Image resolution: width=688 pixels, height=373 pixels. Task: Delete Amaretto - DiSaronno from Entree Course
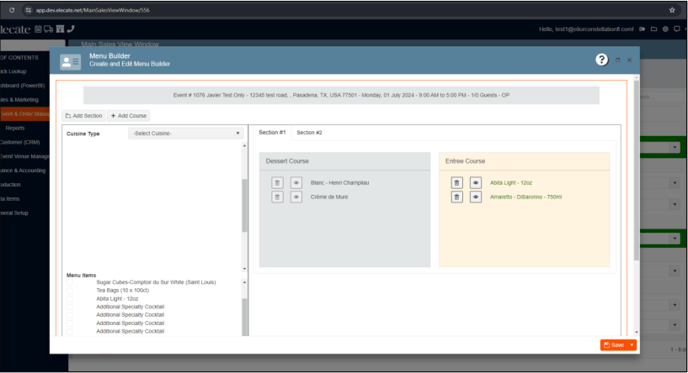[x=457, y=197]
